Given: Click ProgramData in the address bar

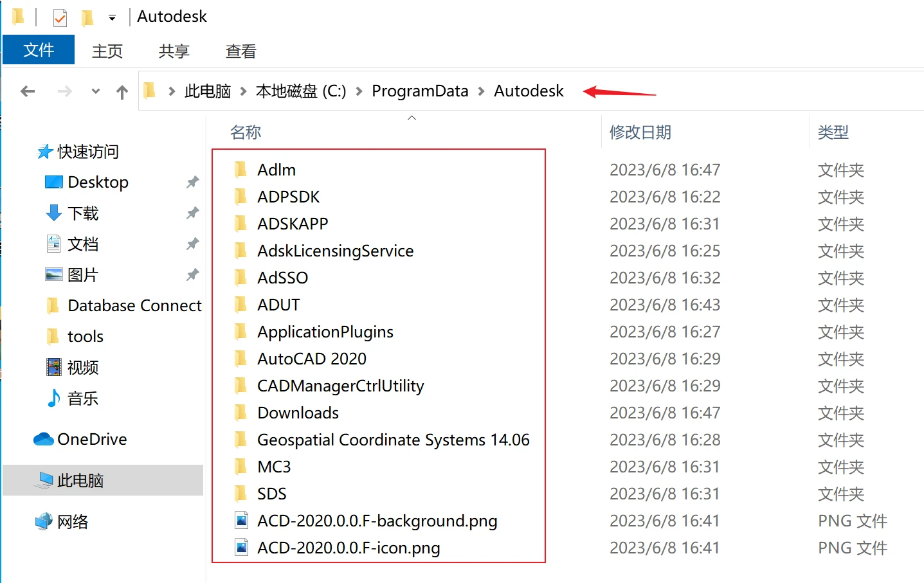Looking at the screenshot, I should tap(420, 91).
